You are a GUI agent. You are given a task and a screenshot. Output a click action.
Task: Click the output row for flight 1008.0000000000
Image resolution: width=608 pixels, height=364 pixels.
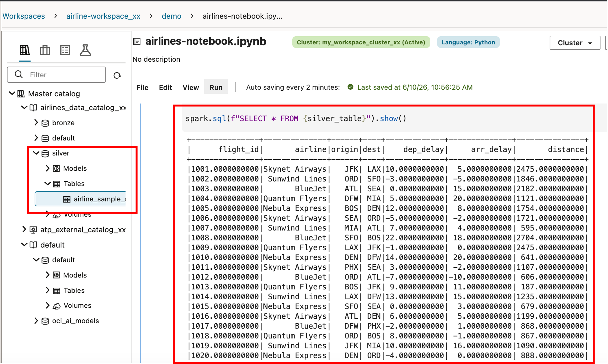(387, 238)
